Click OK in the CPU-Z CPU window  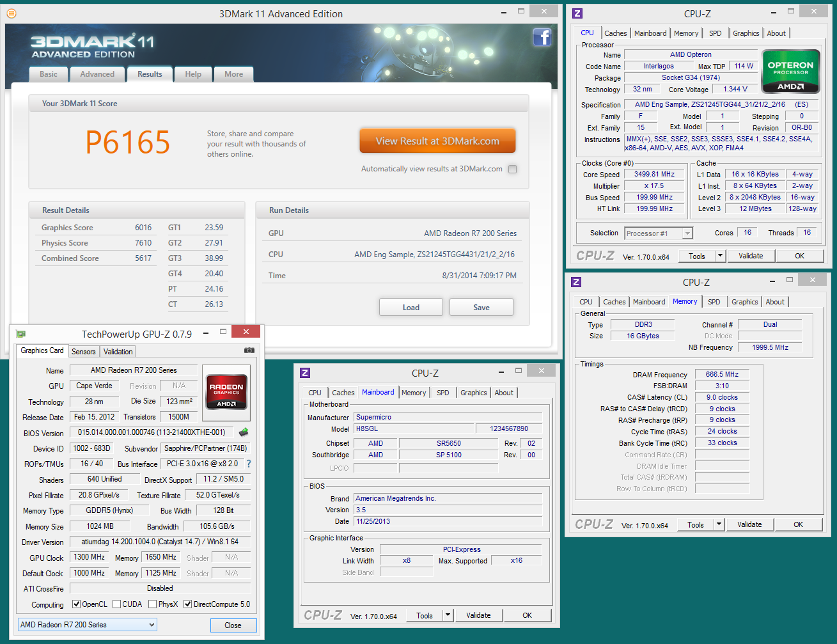[799, 256]
